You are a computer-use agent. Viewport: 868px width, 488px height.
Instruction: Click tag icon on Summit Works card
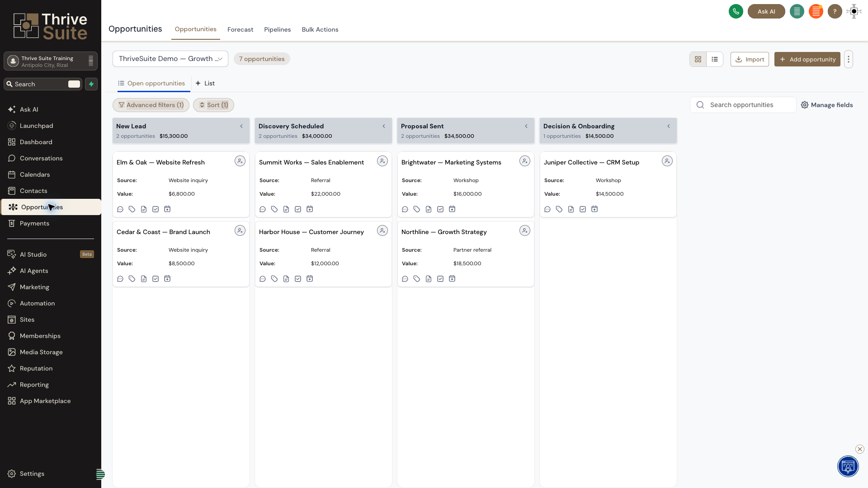(274, 209)
